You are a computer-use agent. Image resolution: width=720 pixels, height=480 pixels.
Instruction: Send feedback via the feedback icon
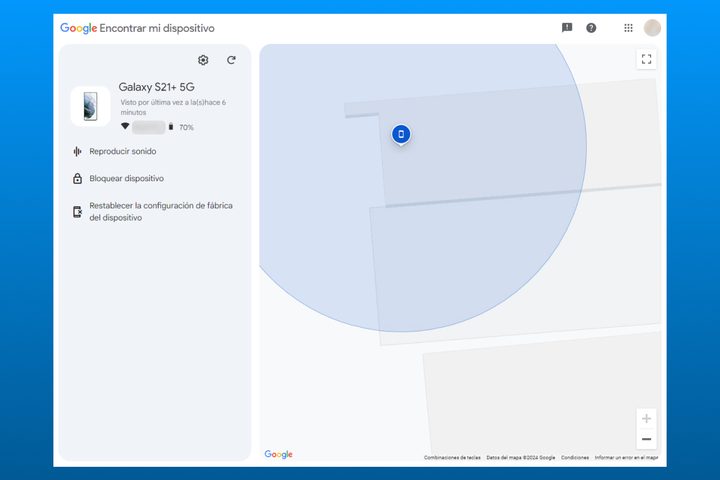567,28
